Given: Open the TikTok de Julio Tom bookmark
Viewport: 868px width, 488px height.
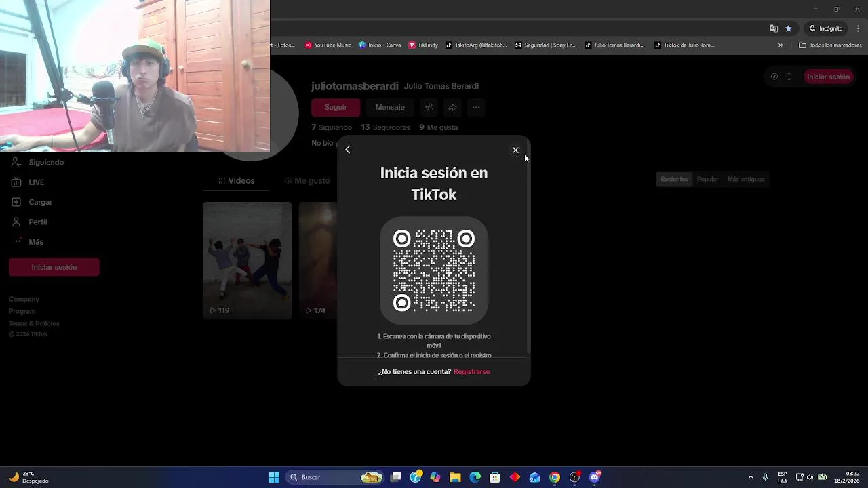Looking at the screenshot, I should [x=684, y=45].
